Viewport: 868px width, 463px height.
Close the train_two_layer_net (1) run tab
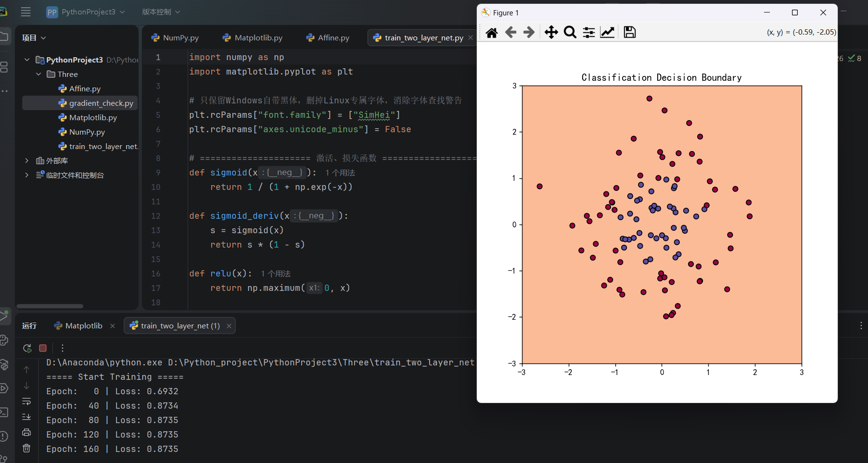click(x=229, y=326)
